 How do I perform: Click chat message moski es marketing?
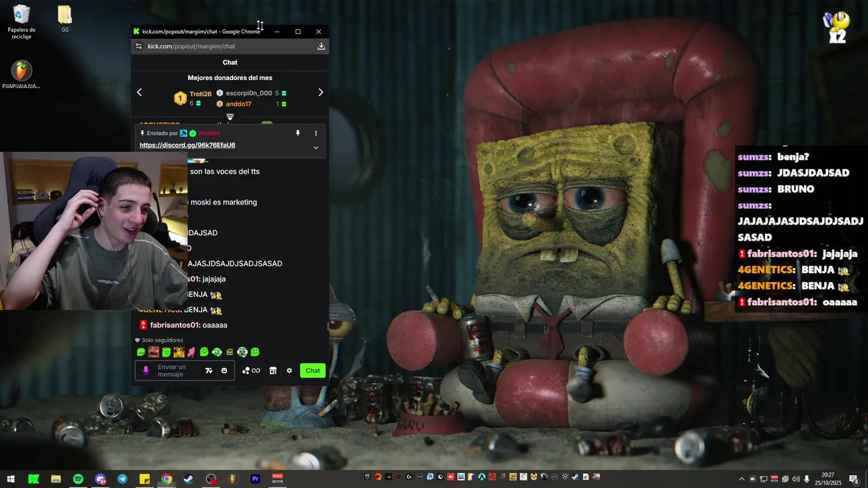pos(224,202)
